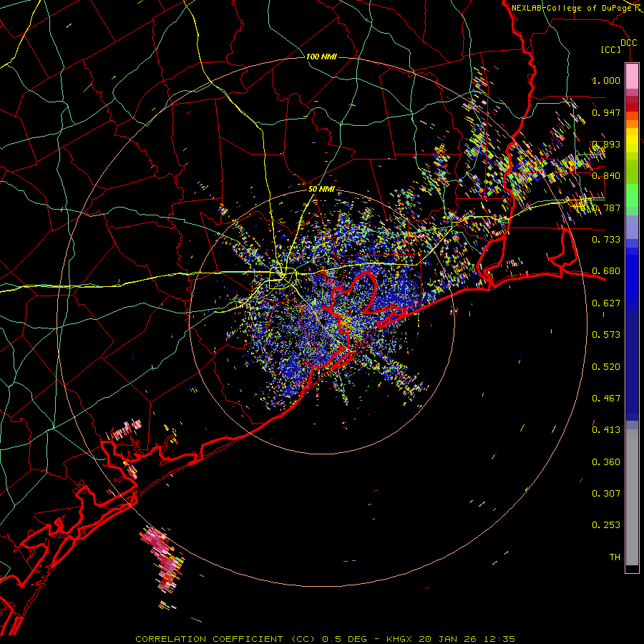Click the "100 NMI" range ring label
Screen dimensions: 644x644
point(321,57)
